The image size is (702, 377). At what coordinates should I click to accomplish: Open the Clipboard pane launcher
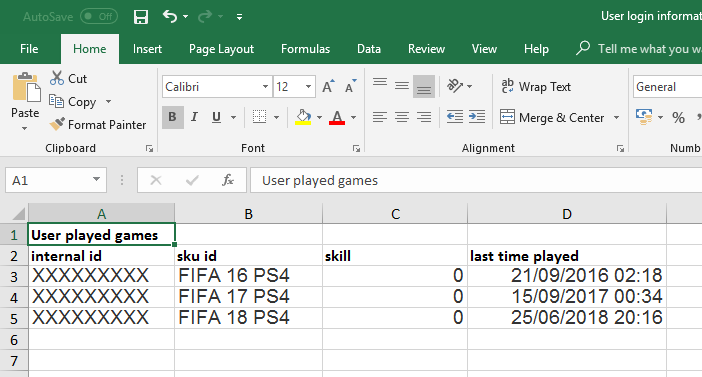(150, 149)
